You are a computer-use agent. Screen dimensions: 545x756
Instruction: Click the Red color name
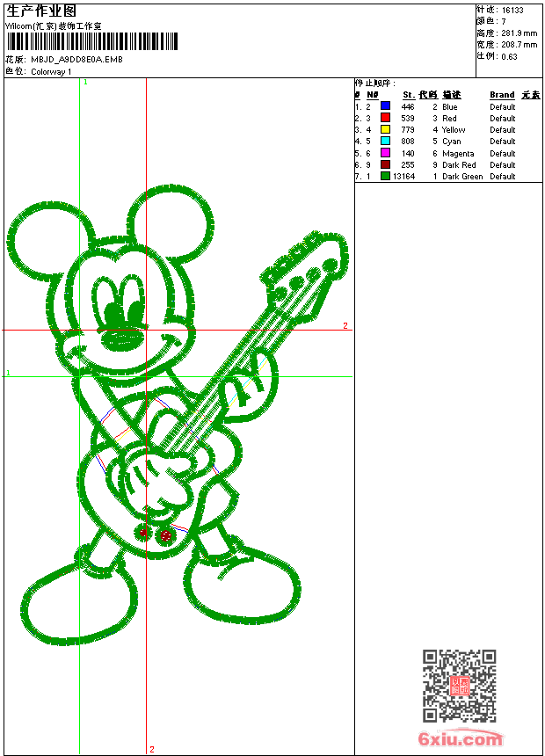(x=449, y=119)
